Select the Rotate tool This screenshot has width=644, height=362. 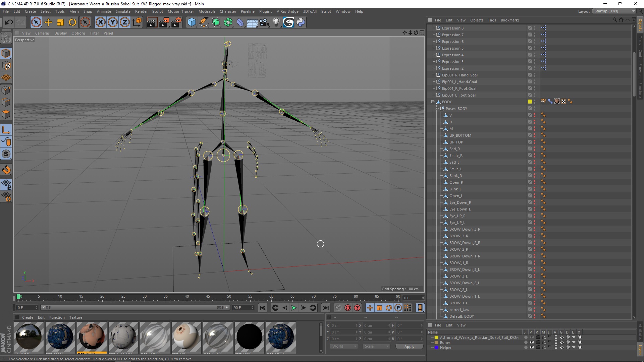(72, 22)
